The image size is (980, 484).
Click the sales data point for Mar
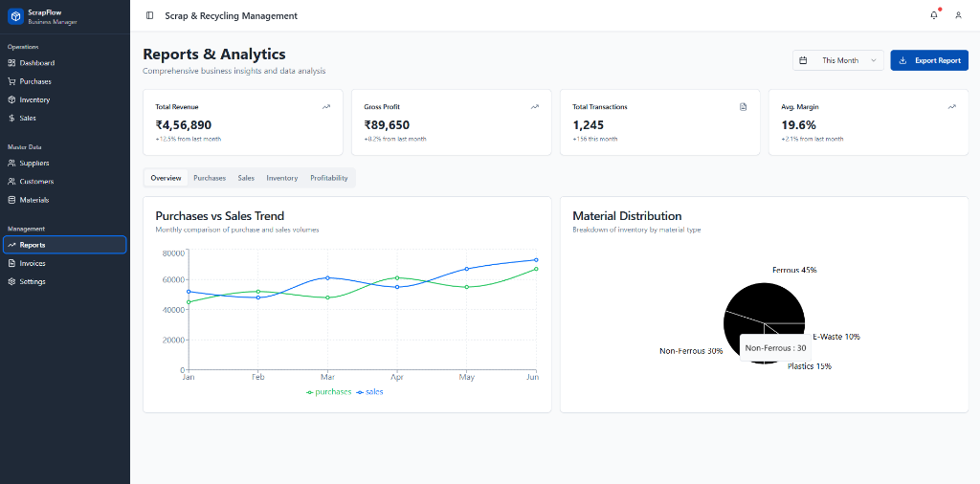327,278
